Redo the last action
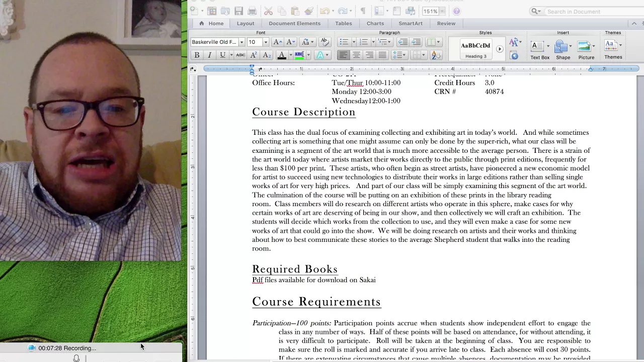The width and height of the screenshot is (644, 362). pyautogui.click(x=343, y=11)
